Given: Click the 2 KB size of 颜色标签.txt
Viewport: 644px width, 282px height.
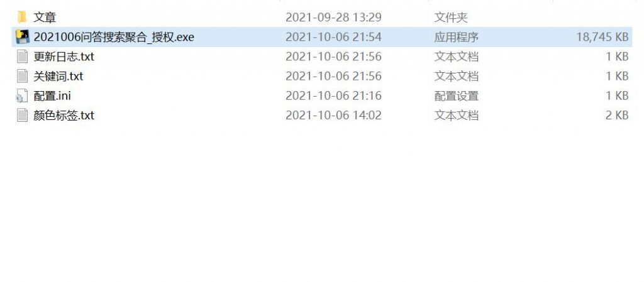Looking at the screenshot, I should (x=617, y=116).
